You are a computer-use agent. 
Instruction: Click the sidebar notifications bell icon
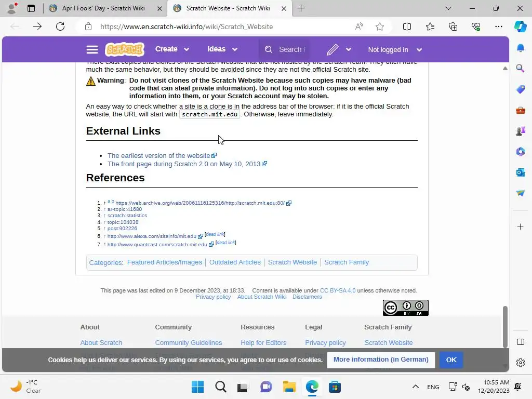(x=520, y=48)
